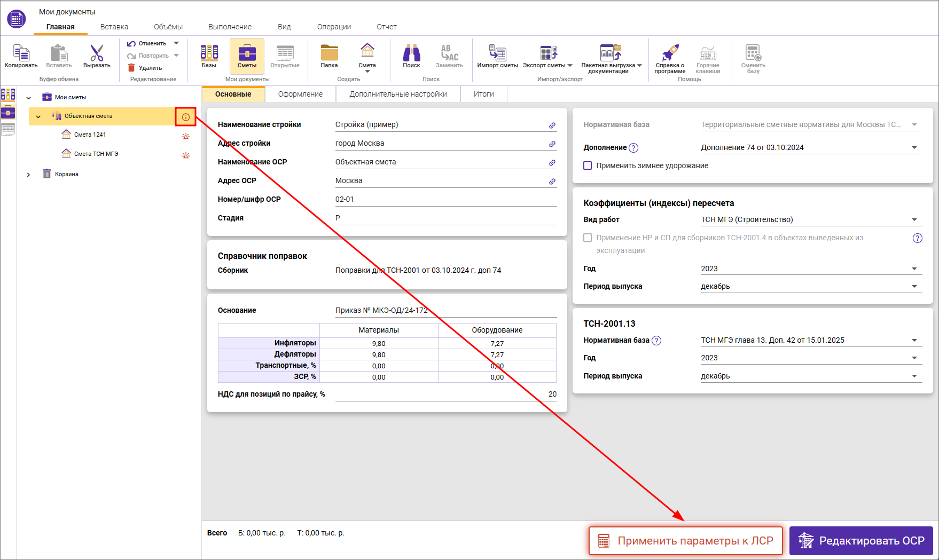This screenshot has width=939, height=560.
Task: Click the Search (Поиск) binoculars icon
Action: (x=411, y=53)
